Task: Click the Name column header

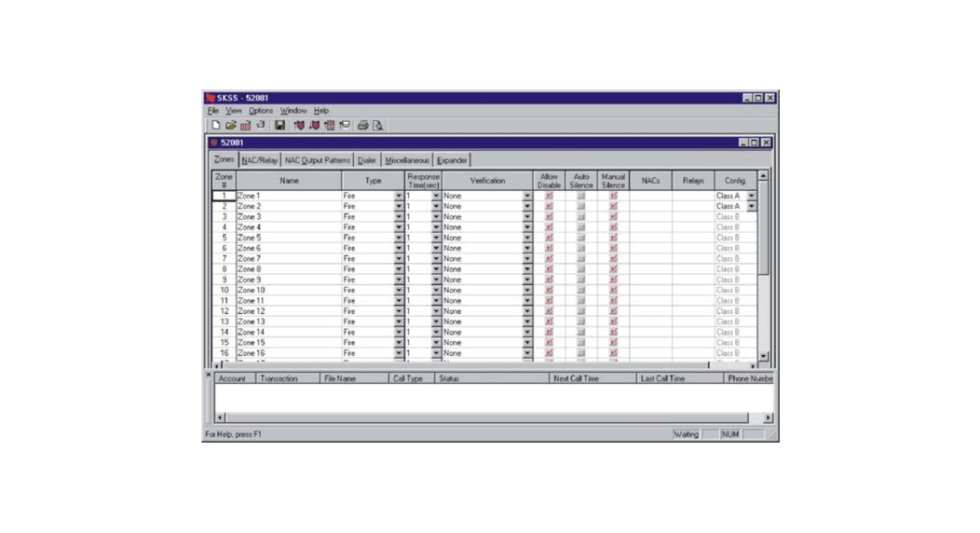Action: [x=289, y=181]
